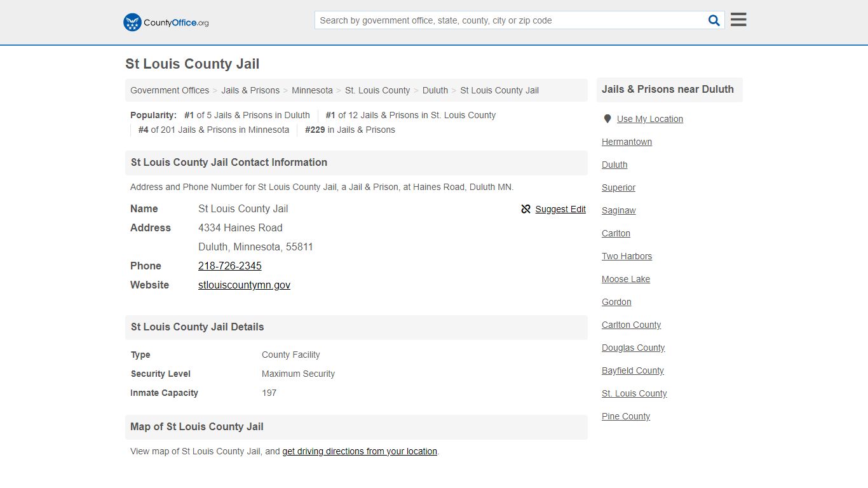The width and height of the screenshot is (868, 488).
Task: Select County Facility type value
Action: click(x=291, y=355)
